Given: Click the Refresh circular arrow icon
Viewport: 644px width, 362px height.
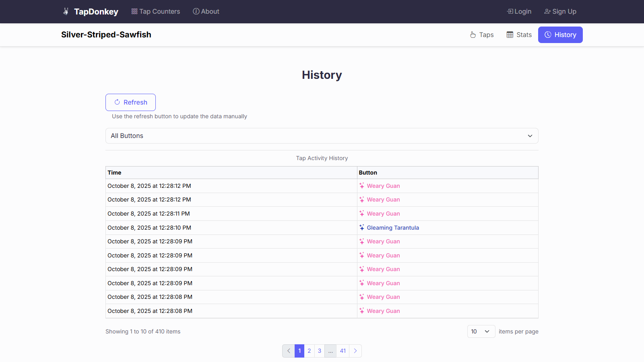Looking at the screenshot, I should point(117,102).
